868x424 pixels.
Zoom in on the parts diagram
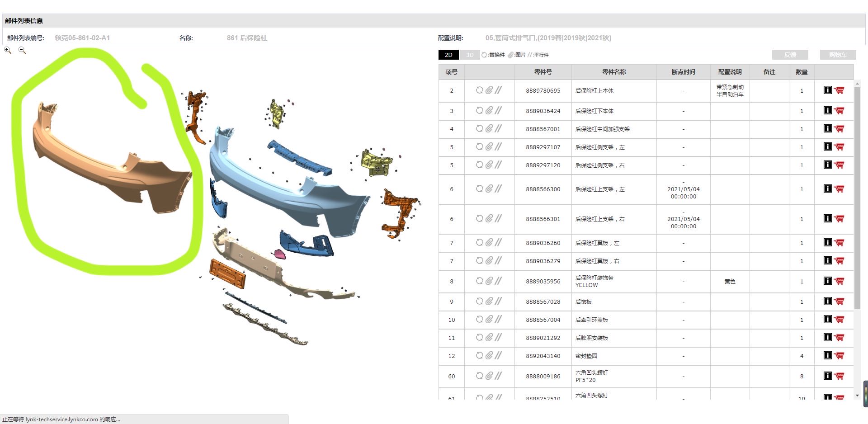point(8,50)
